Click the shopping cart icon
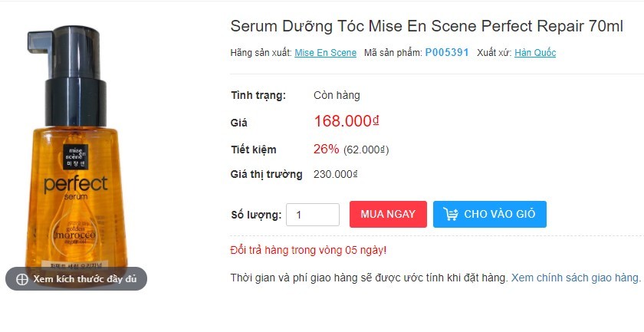The image size is (644, 332). [450, 215]
